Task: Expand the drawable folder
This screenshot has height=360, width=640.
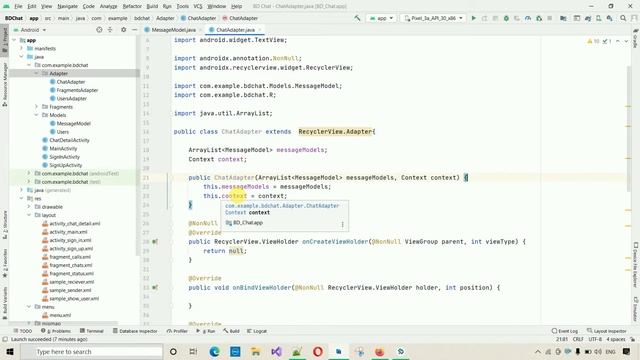Action: (29, 207)
